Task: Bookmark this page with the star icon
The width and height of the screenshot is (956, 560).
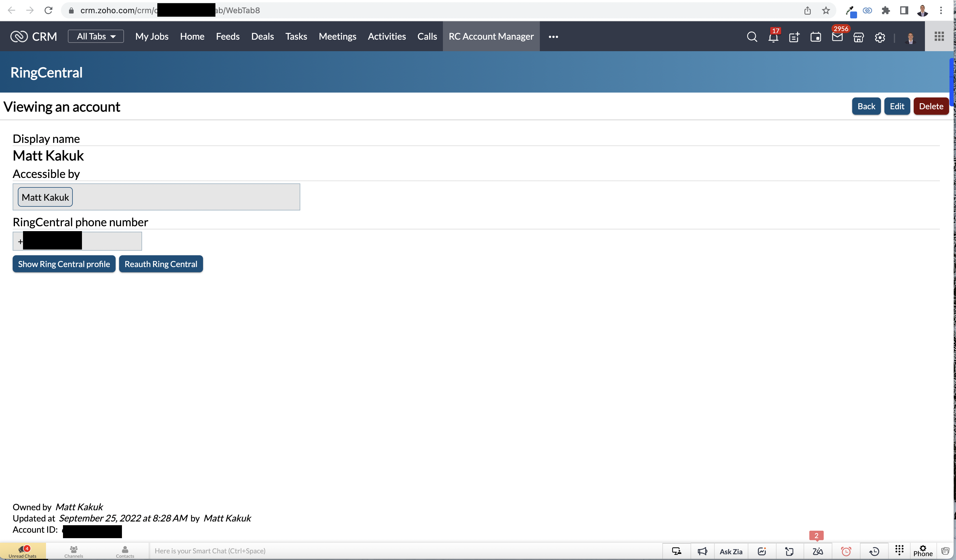Action: pos(826,10)
